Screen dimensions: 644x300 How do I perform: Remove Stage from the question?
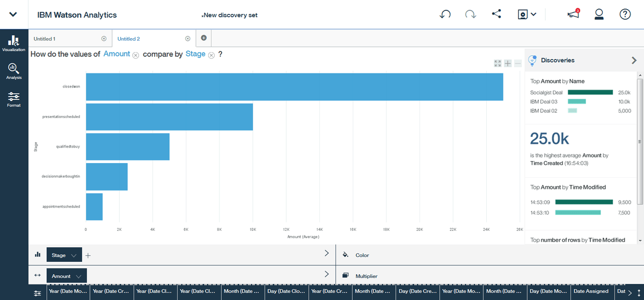pos(211,55)
